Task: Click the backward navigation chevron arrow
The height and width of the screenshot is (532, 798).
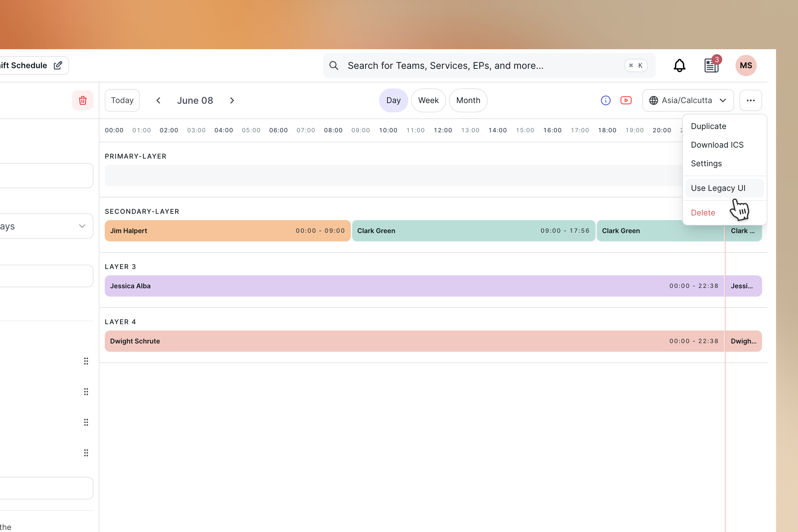Action: (159, 100)
